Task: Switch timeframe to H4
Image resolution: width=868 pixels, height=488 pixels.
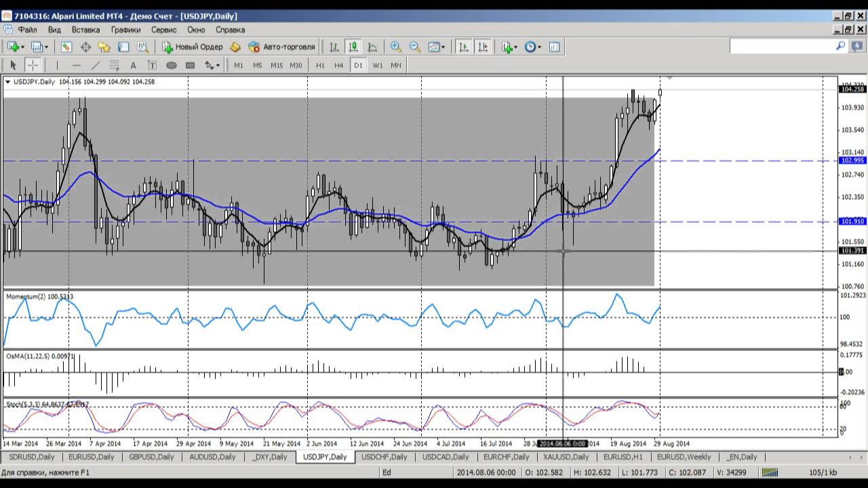Action: tap(339, 65)
